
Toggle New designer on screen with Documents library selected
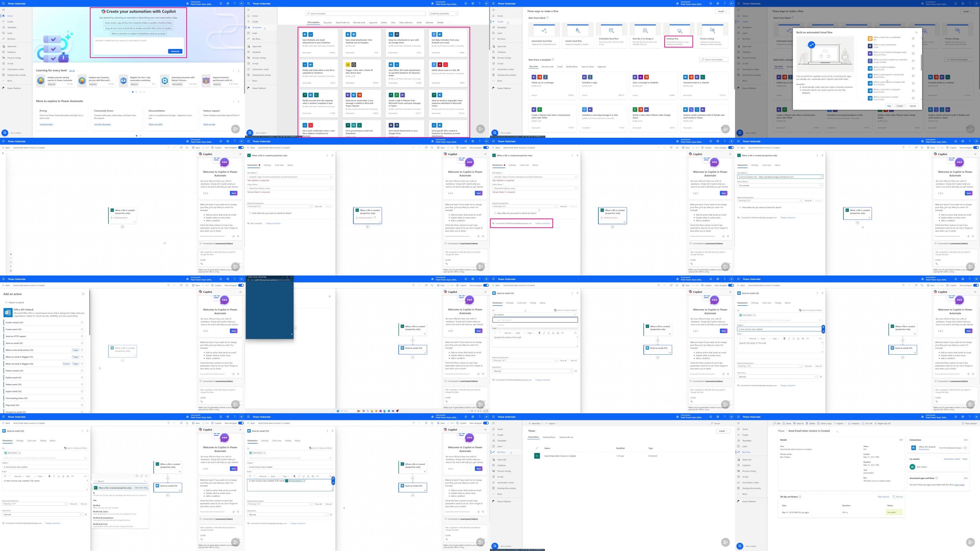point(976,148)
